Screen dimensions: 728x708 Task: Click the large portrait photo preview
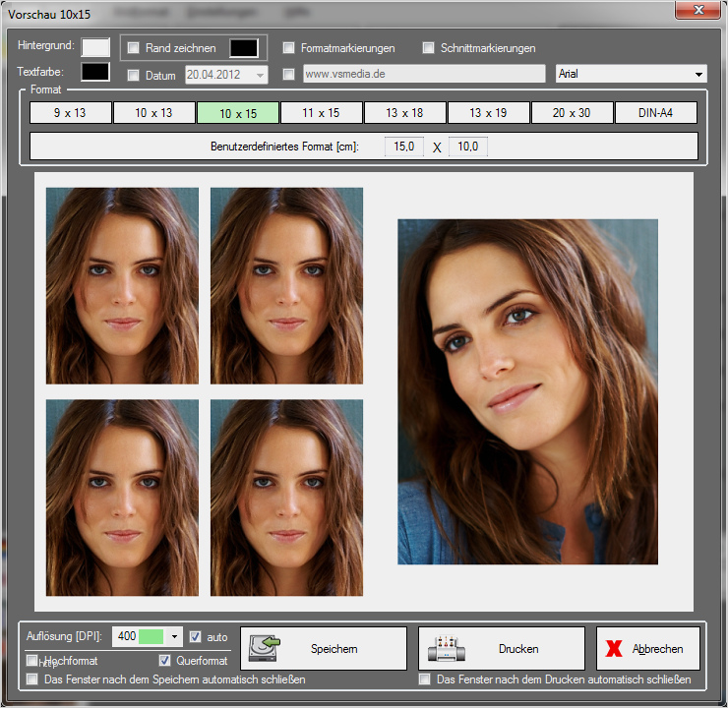click(527, 391)
